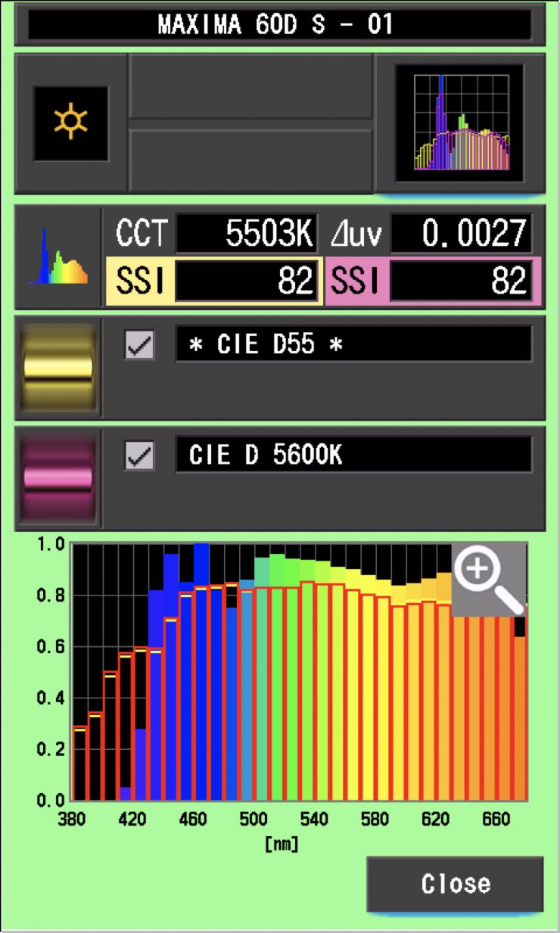Open the CIE D55 reference selector

353,345
